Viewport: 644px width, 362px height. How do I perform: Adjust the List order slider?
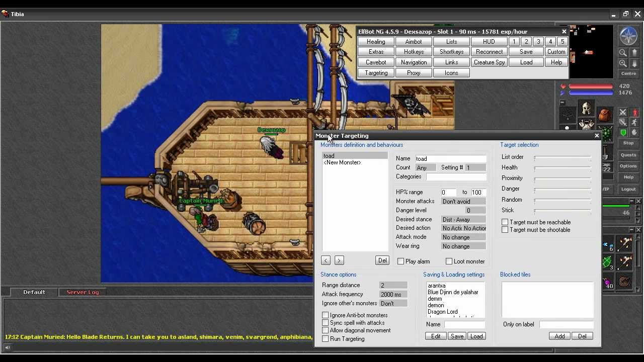click(562, 157)
